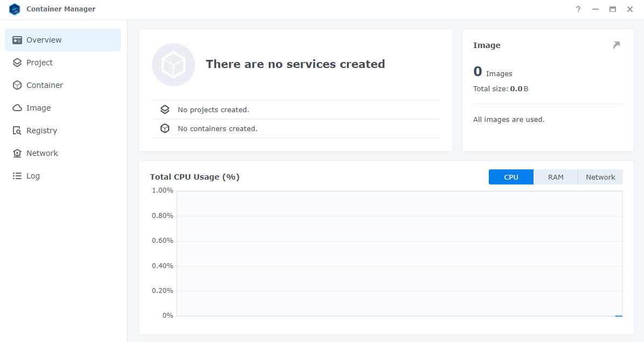Screen dimensions: 644x342
Task: Open the Container section
Action: (63, 85)
